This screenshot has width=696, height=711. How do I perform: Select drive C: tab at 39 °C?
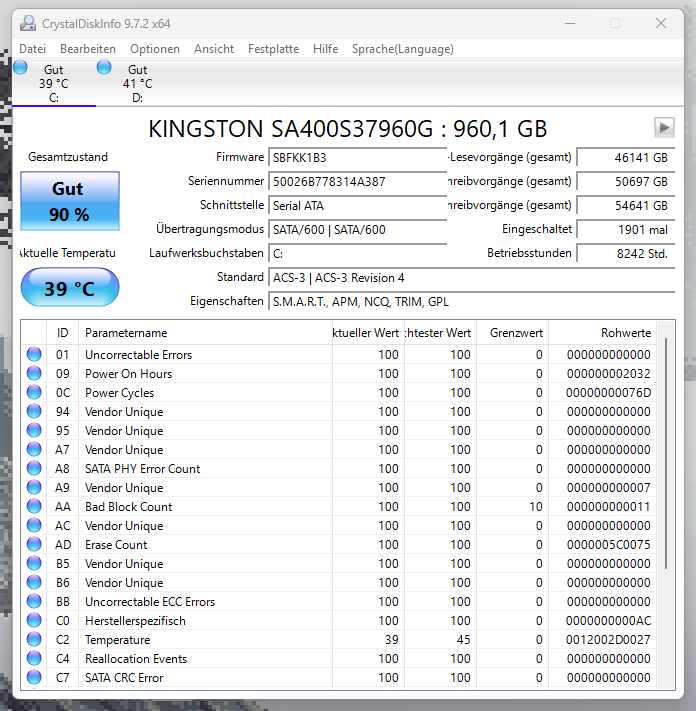tap(54, 83)
